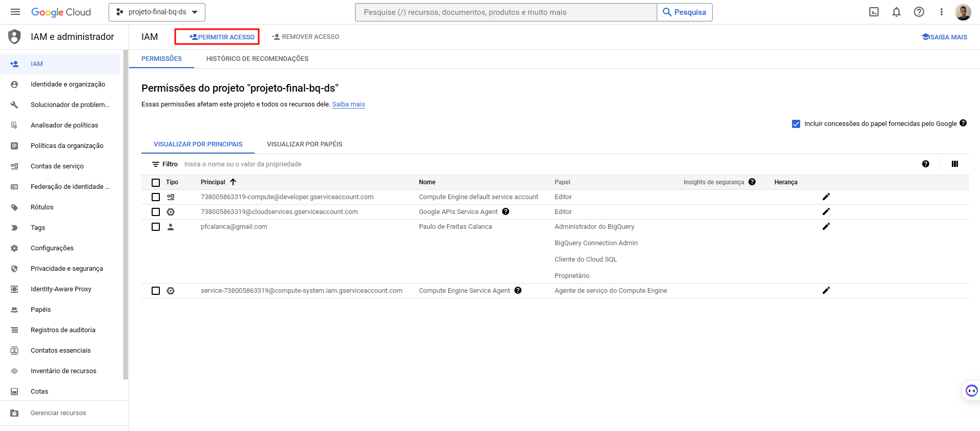This screenshot has height=431, width=980.
Task: Click help icon next to Insights de segurança
Action: [x=752, y=182]
